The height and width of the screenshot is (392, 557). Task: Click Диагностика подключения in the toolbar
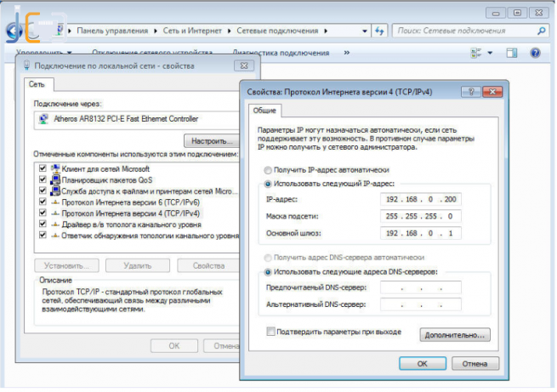tap(280, 53)
